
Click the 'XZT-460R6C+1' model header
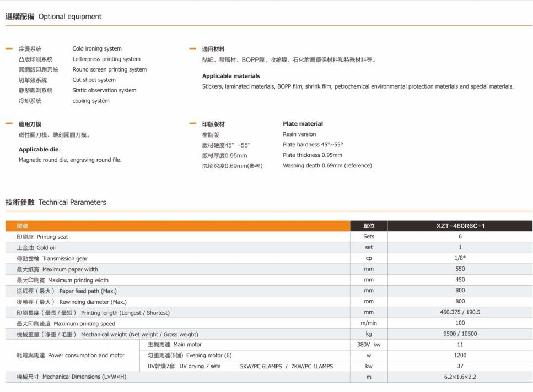(x=460, y=226)
